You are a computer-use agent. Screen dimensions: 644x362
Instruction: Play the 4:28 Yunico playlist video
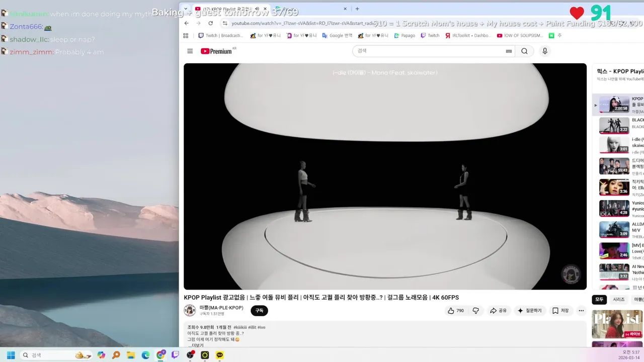click(x=614, y=208)
